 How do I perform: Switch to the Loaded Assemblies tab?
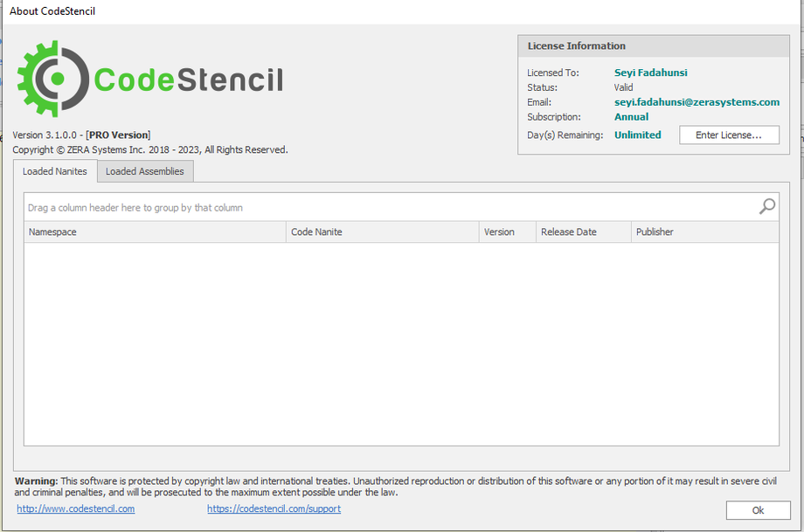point(145,171)
